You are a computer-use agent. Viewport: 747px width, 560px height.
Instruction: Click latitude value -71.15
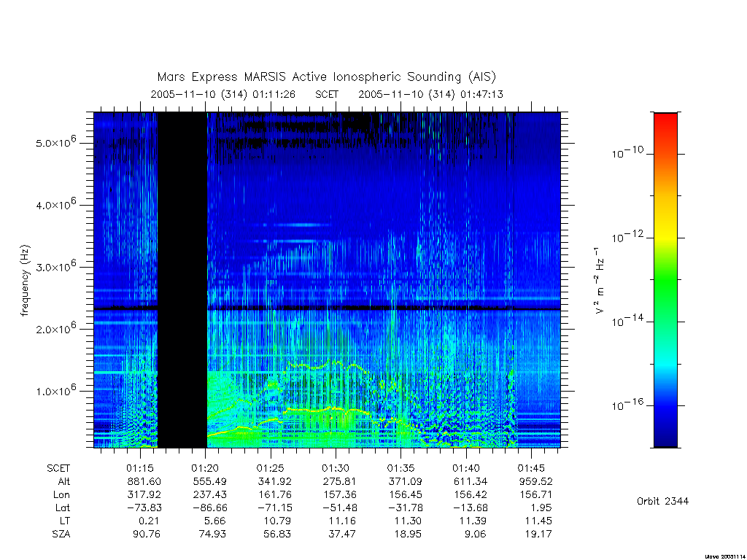tap(275, 507)
